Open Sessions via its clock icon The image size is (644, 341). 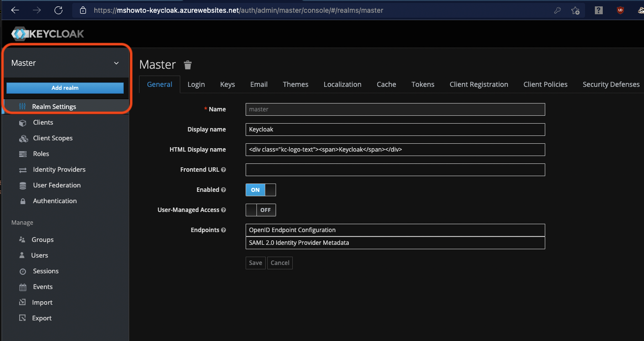(x=23, y=271)
